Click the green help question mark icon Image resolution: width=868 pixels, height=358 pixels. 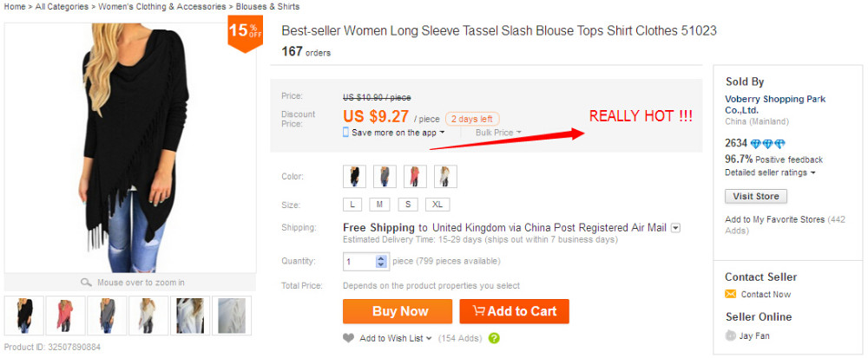494,338
